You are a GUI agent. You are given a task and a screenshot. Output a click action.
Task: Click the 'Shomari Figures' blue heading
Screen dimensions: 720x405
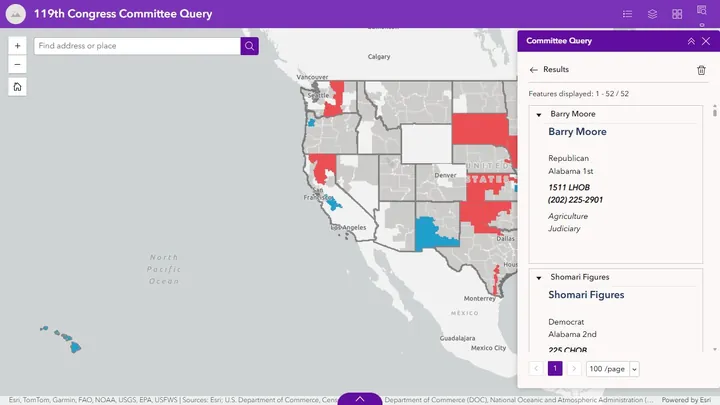586,295
